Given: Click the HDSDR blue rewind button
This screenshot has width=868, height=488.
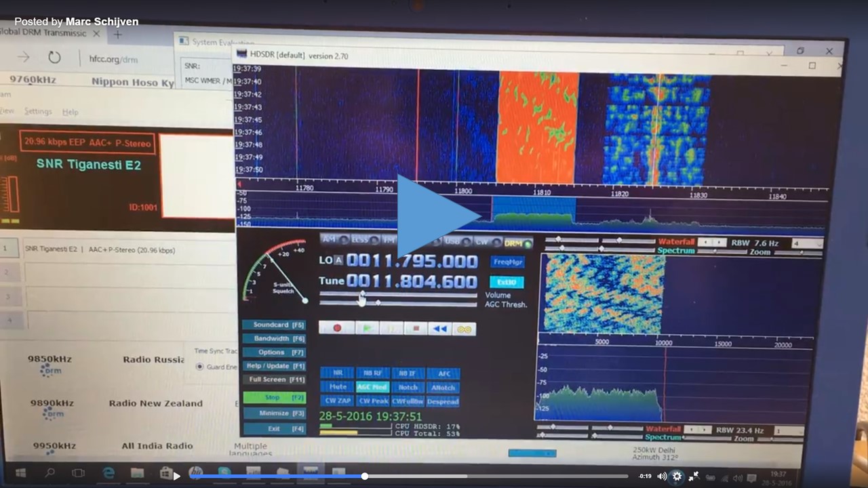Looking at the screenshot, I should point(440,329).
